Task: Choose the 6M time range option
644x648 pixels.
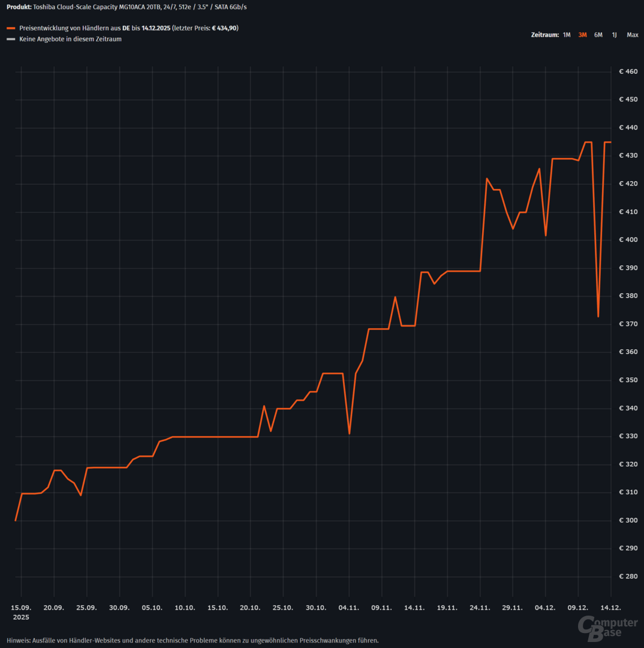Action: (x=598, y=35)
